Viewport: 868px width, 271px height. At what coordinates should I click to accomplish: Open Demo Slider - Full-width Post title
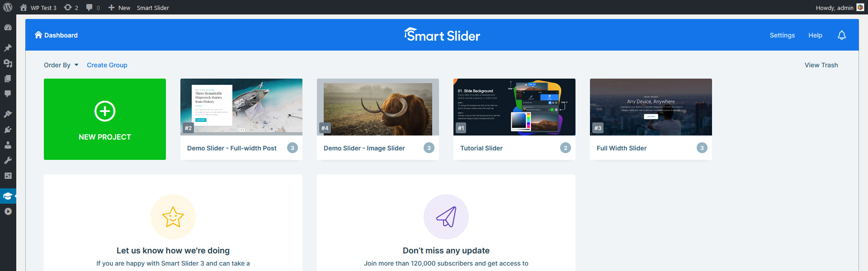232,148
